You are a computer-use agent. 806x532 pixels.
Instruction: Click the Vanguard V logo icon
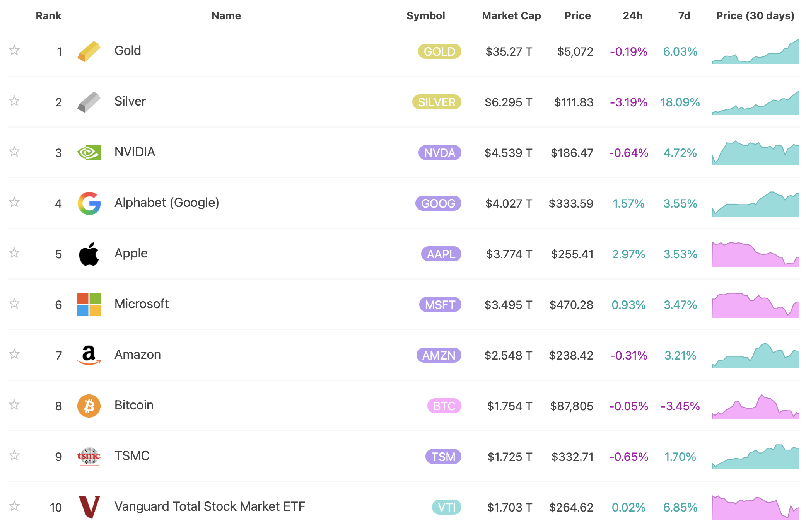[89, 507]
